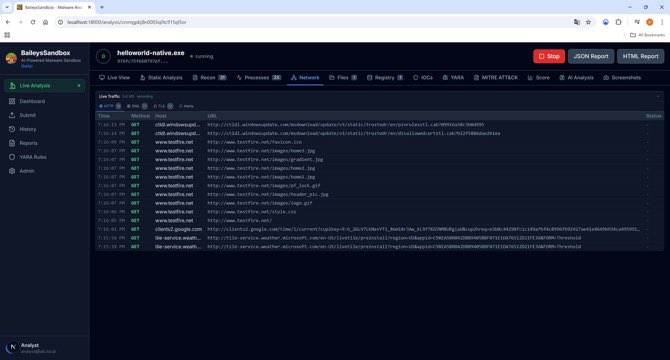
Task: Open the Registry tab
Action: click(x=385, y=78)
